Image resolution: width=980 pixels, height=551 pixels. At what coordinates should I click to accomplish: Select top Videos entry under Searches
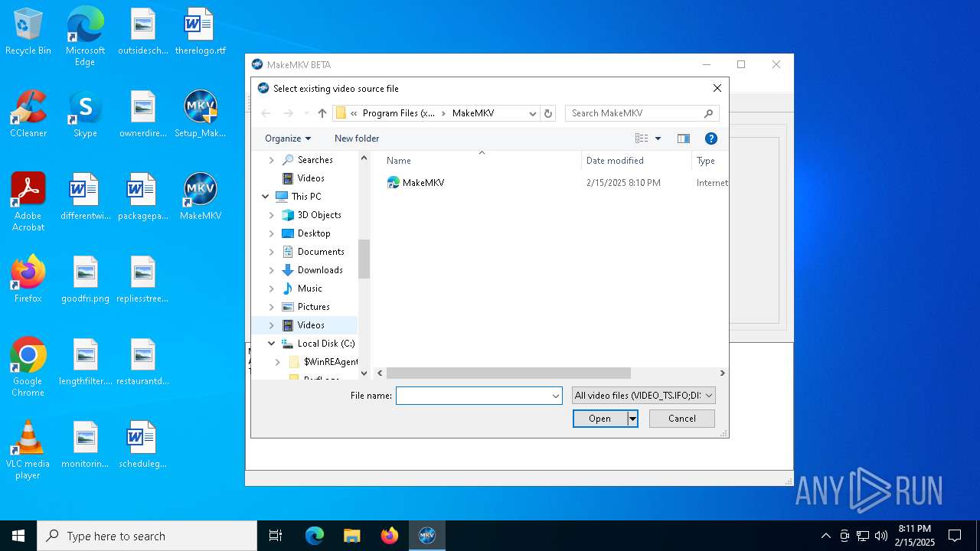pos(311,178)
